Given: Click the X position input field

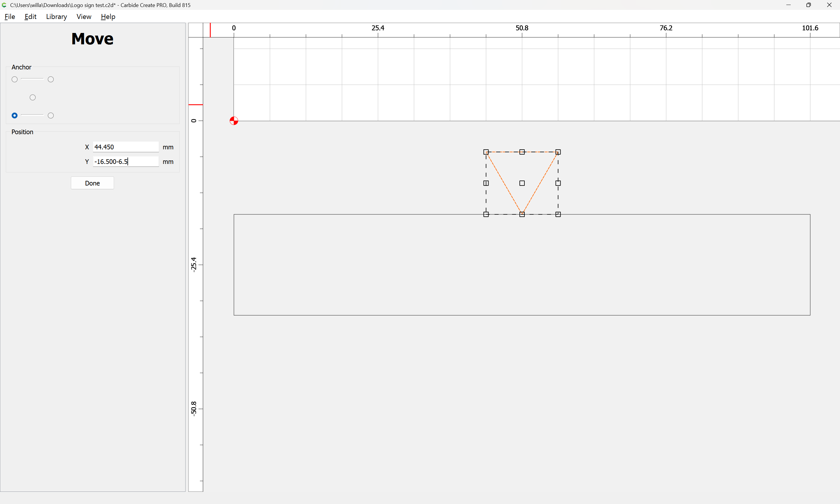Looking at the screenshot, I should coord(126,147).
